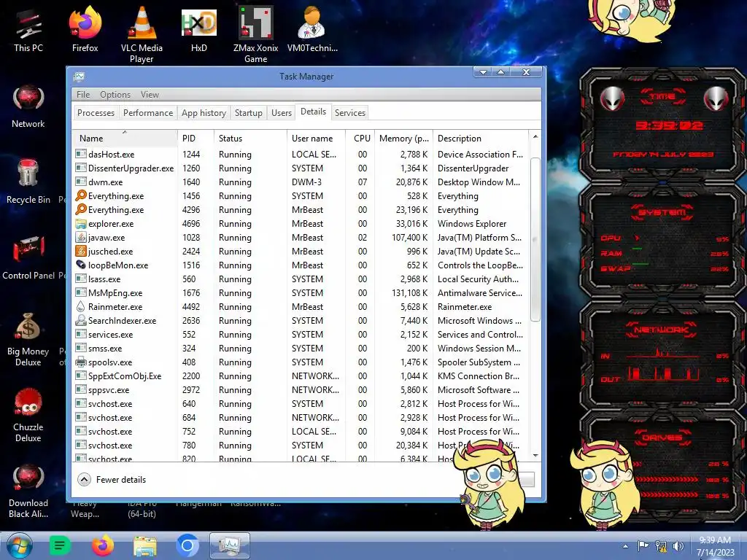Image resolution: width=747 pixels, height=560 pixels.
Task: Click the process list vertical scrollbar thumb
Action: [535, 239]
